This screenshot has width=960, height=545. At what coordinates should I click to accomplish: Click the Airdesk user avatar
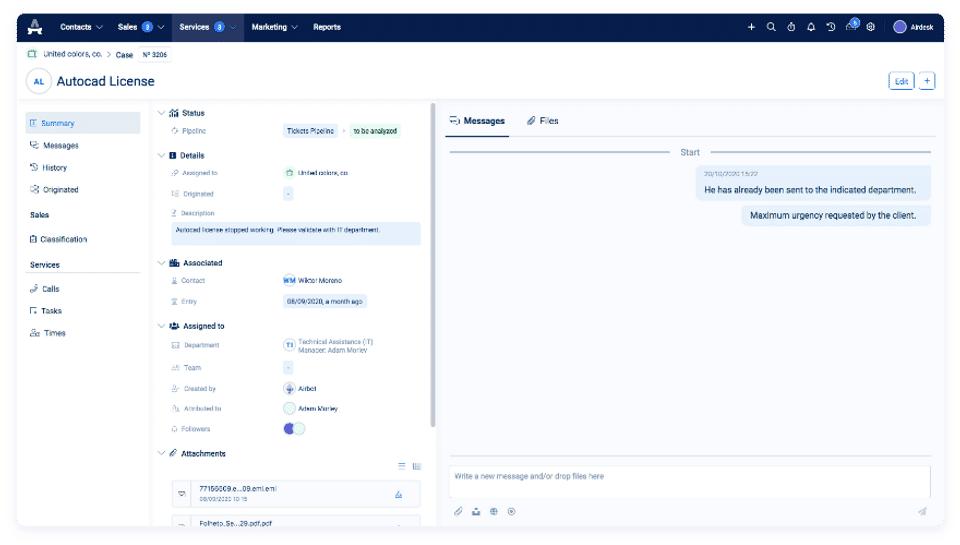(899, 27)
